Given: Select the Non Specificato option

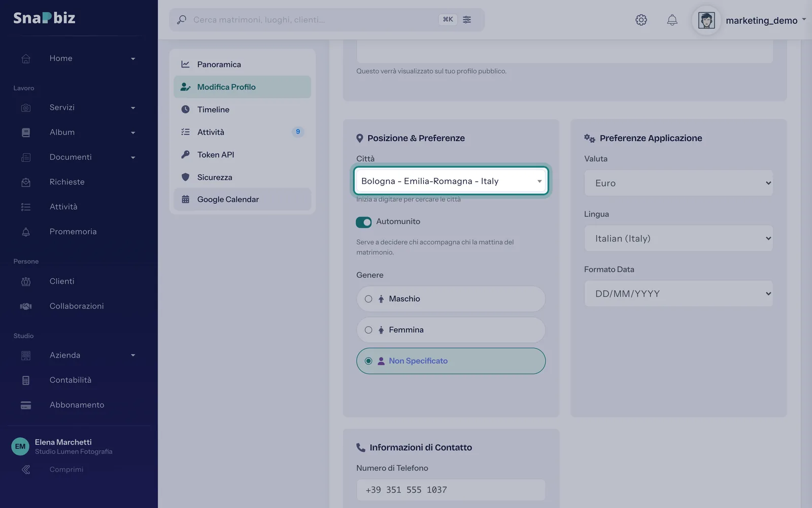Looking at the screenshot, I should point(451,361).
